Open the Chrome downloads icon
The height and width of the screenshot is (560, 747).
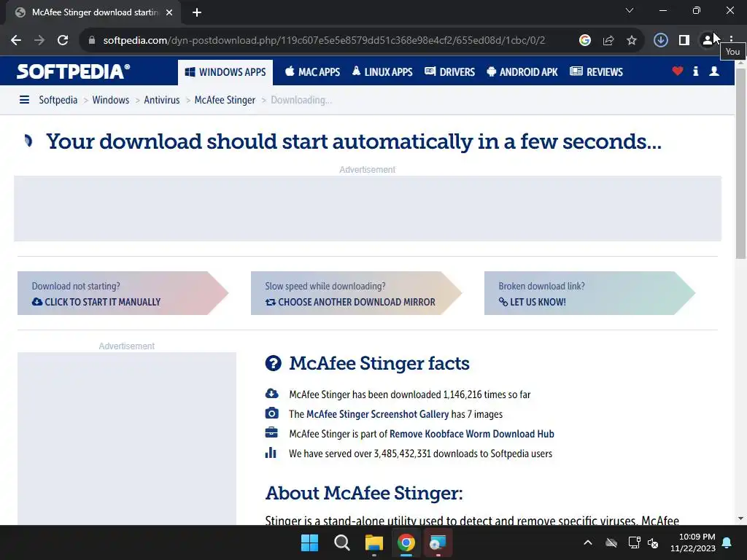(660, 41)
